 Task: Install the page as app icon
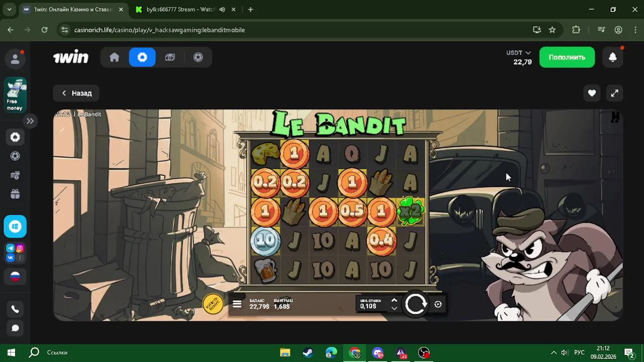point(537,30)
